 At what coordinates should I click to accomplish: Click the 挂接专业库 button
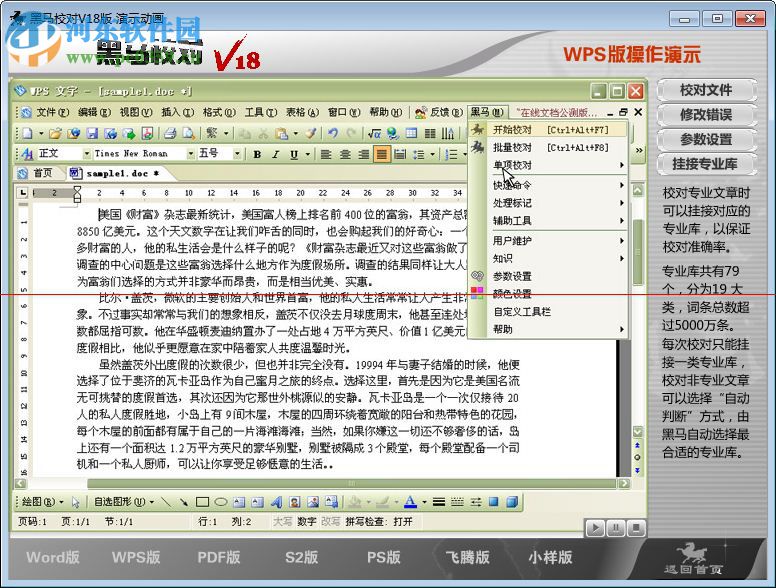click(x=706, y=164)
